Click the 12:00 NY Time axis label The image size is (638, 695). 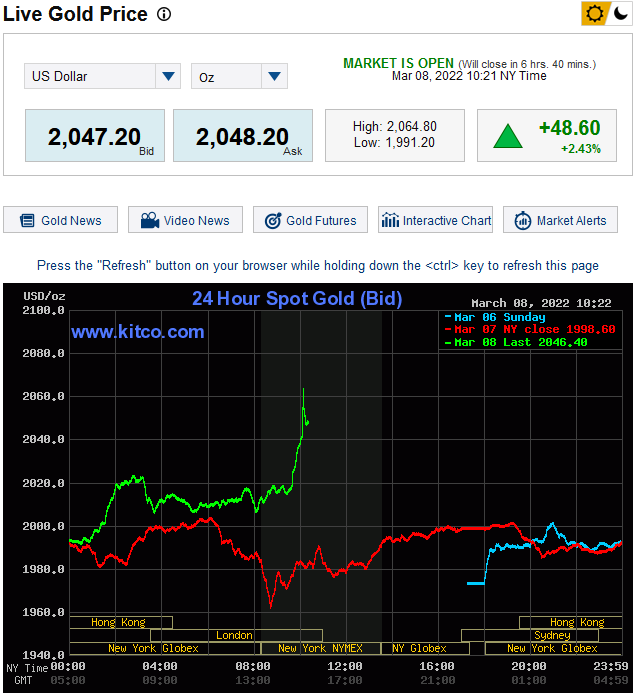coord(344,666)
